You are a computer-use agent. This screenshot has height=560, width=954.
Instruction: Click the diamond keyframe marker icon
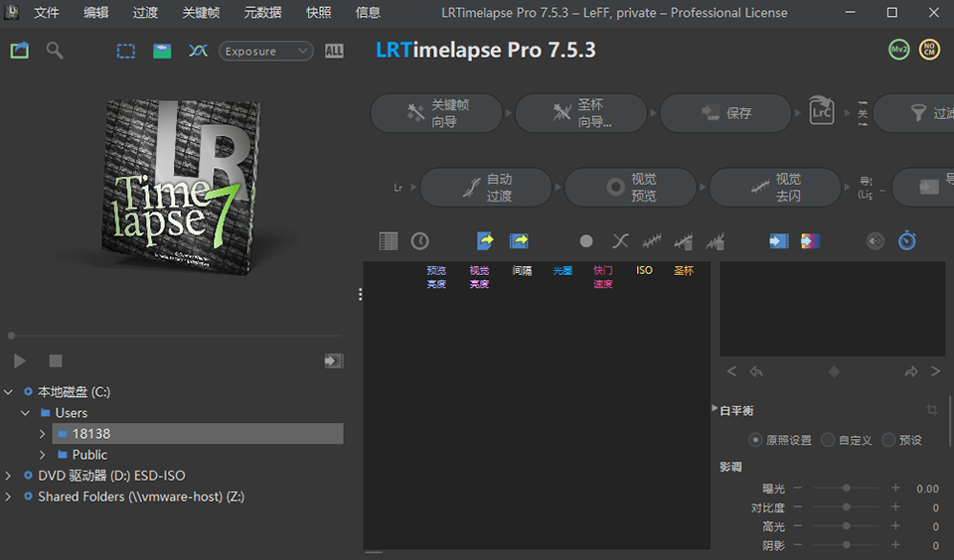point(834,371)
